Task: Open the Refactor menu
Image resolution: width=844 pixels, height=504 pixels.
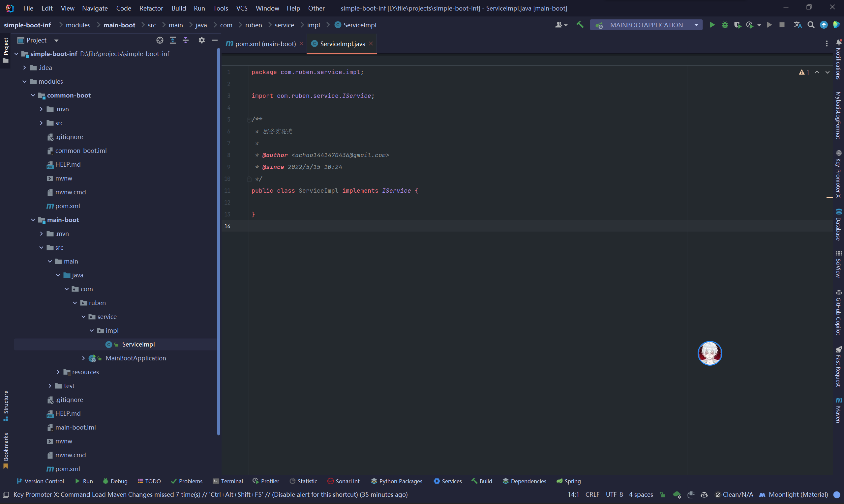Action: [x=151, y=8]
